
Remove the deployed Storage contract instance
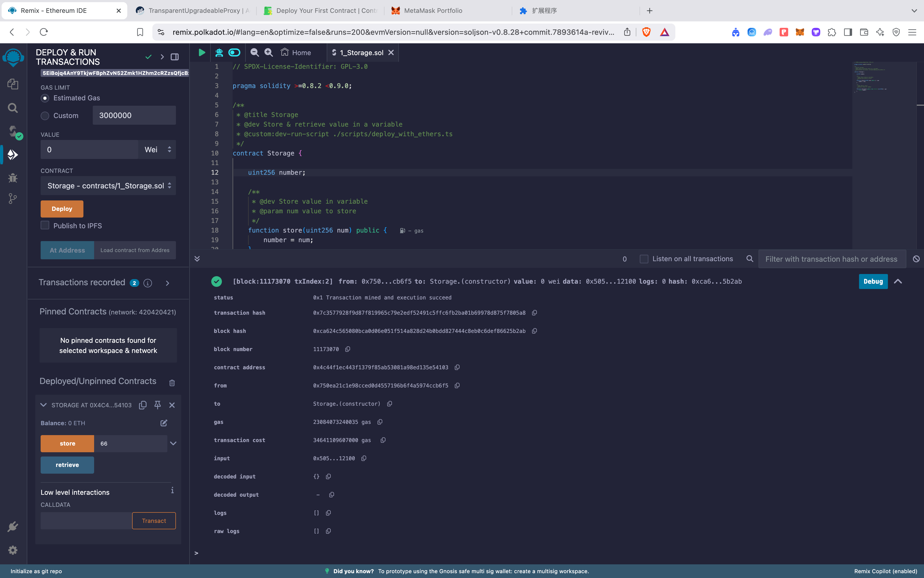click(172, 405)
